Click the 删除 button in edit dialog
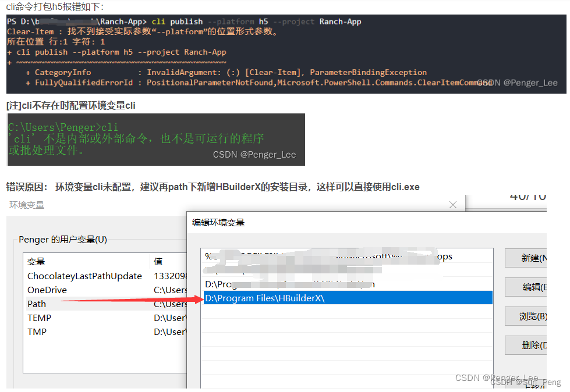The image size is (570, 392). [x=526, y=345]
